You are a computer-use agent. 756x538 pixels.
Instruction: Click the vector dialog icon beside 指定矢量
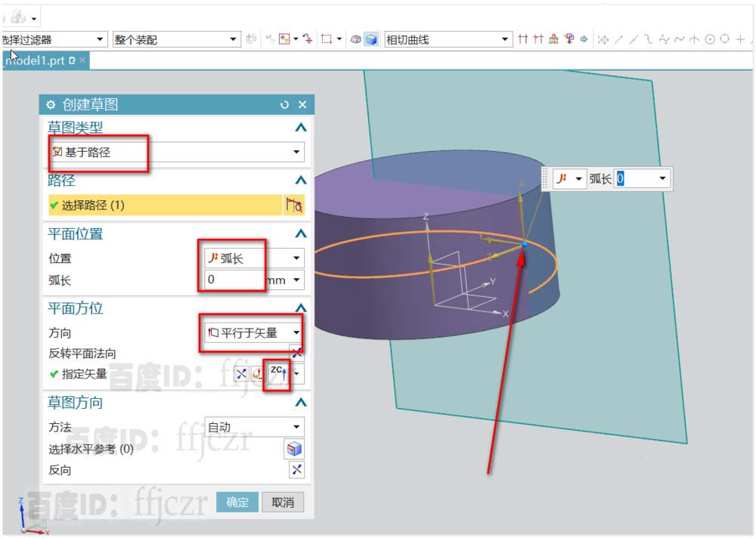click(x=257, y=373)
